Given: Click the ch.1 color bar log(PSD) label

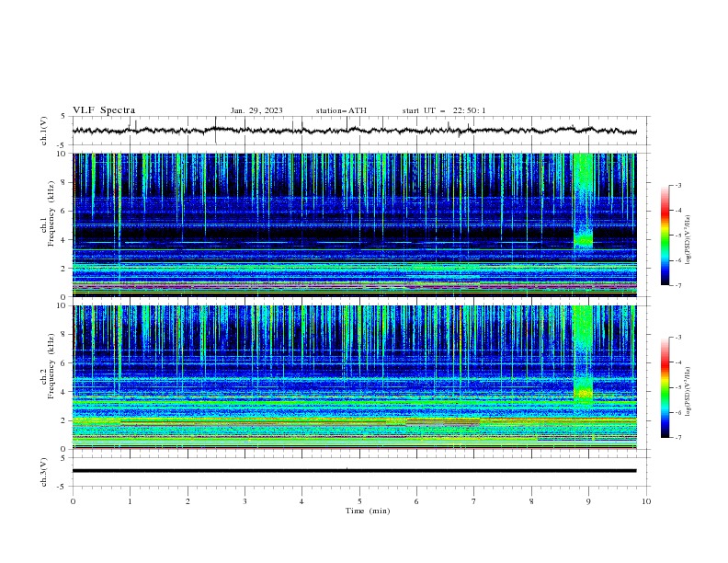Looking at the screenshot, I should pyautogui.click(x=688, y=240).
